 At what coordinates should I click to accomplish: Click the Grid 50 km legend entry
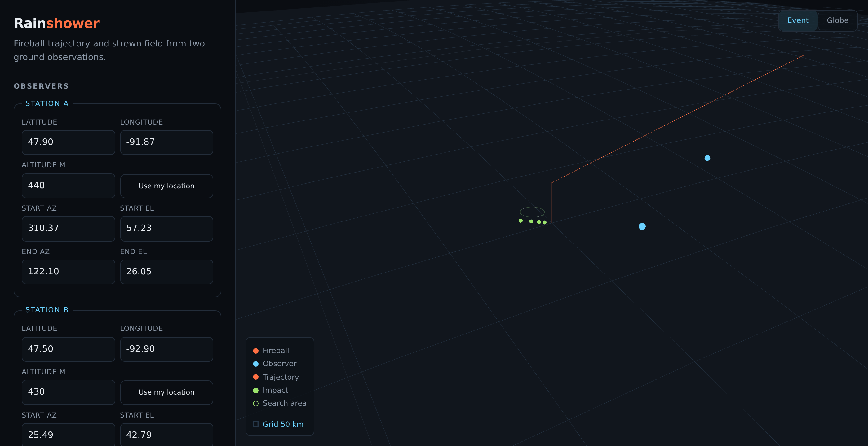click(x=278, y=424)
